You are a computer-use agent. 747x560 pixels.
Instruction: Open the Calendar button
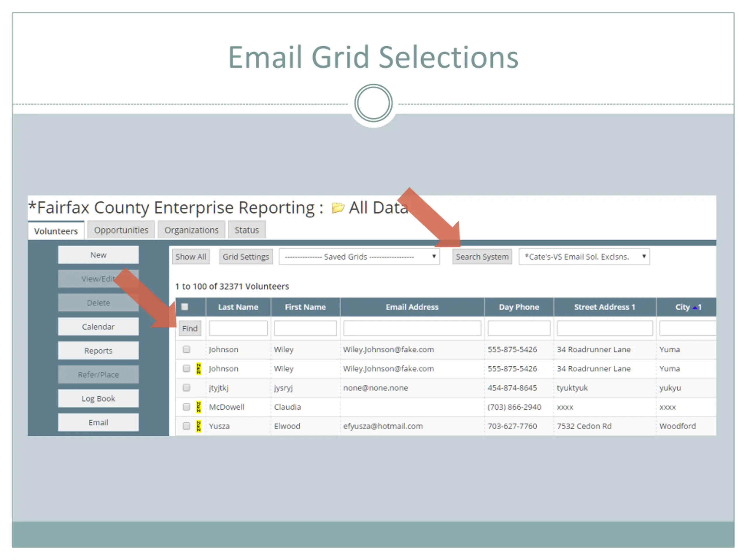coord(98,327)
